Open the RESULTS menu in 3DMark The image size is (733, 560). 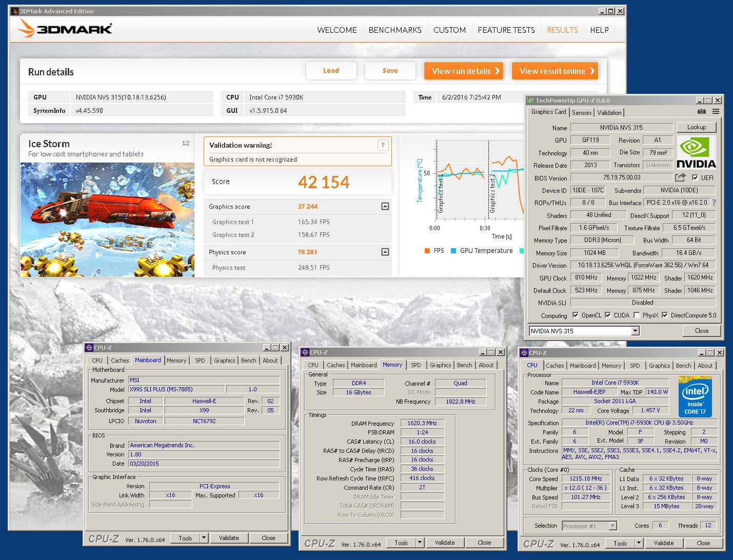[x=562, y=30]
